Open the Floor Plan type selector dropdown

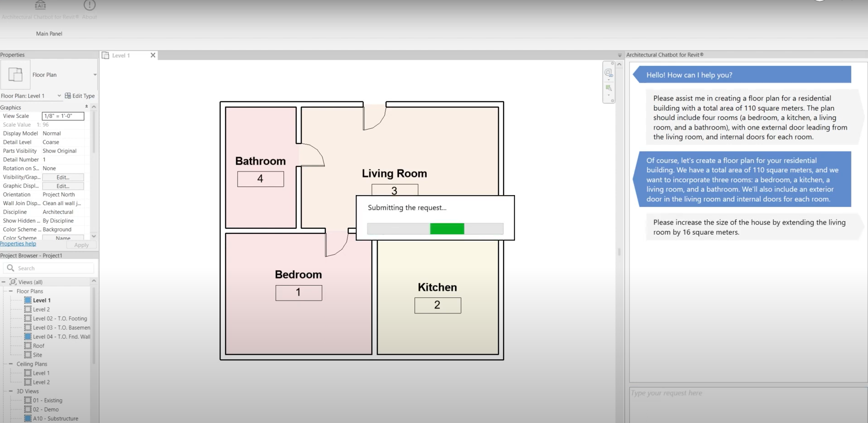coord(95,75)
